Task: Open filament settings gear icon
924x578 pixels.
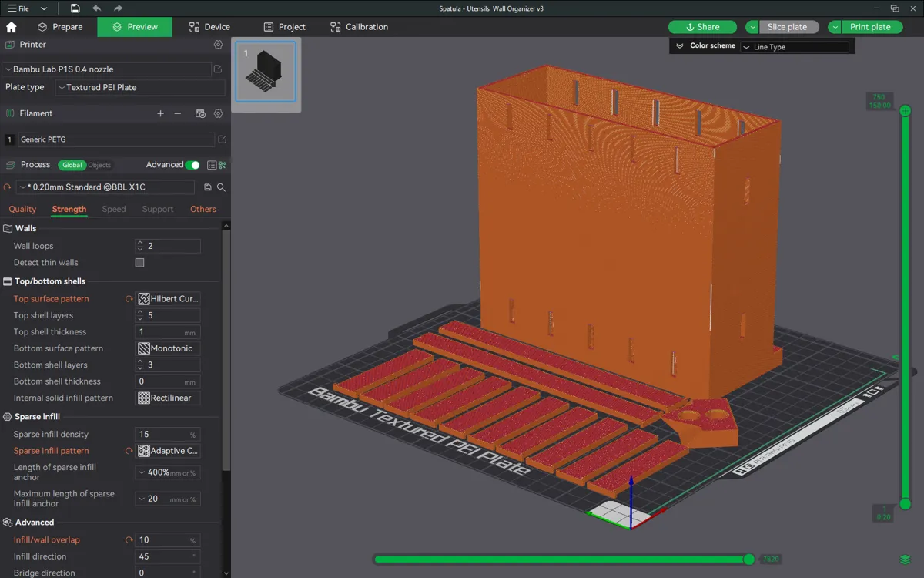Action: (x=218, y=113)
